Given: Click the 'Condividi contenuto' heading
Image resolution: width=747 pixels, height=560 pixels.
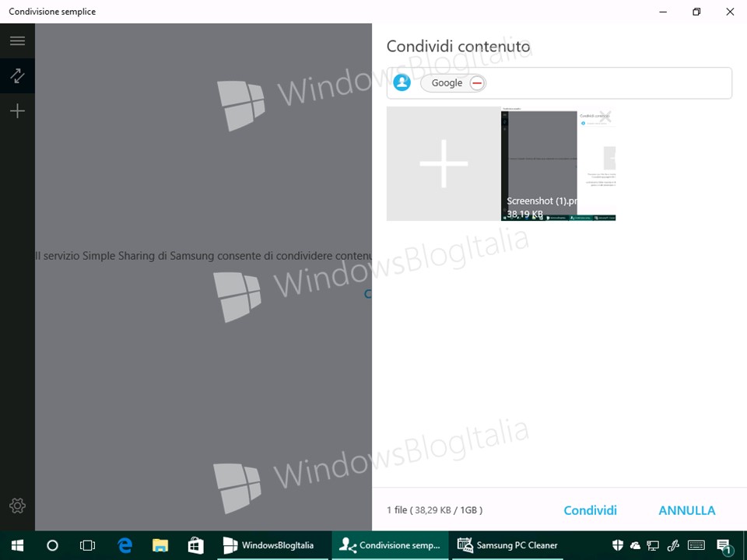Looking at the screenshot, I should [x=458, y=46].
